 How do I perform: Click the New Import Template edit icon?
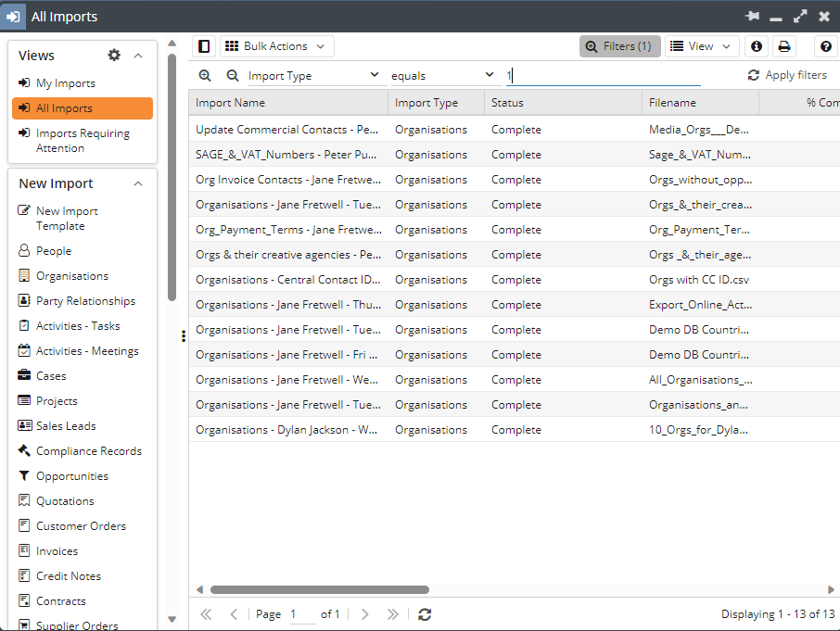coord(24,210)
